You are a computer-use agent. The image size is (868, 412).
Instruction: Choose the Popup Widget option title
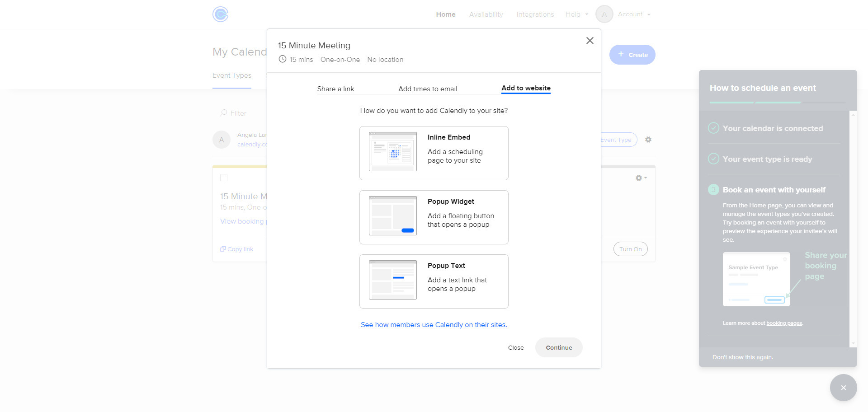(451, 201)
